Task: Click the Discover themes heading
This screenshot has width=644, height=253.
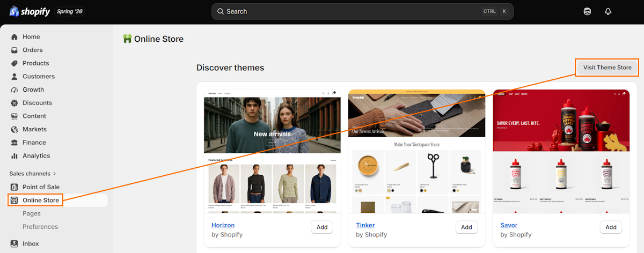Action: (230, 68)
